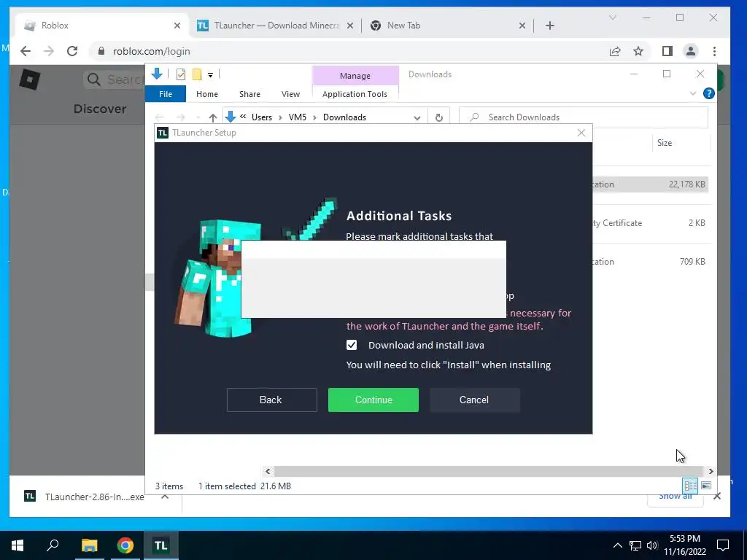Click the green Continue button
This screenshot has width=747, height=560.
(373, 400)
